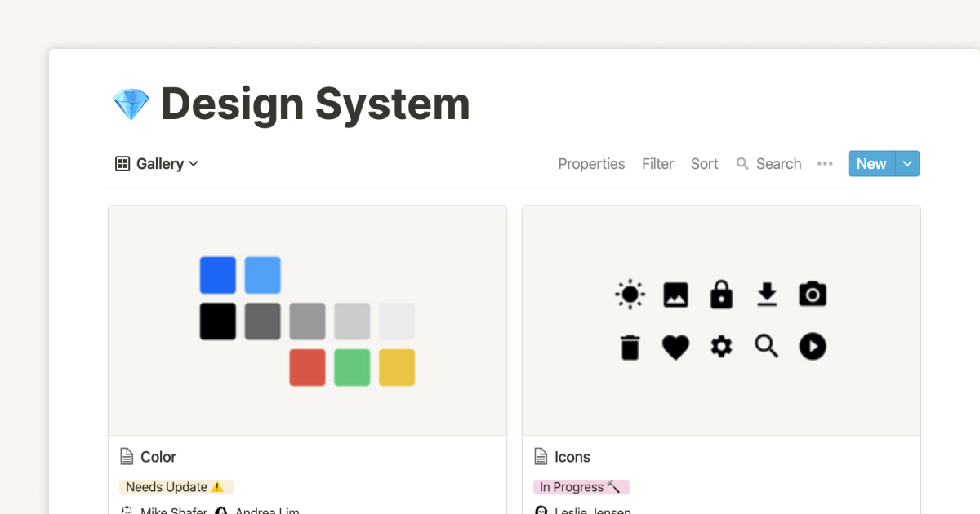This screenshot has height=514, width=980.
Task: Click the camera icon
Action: 813,295
